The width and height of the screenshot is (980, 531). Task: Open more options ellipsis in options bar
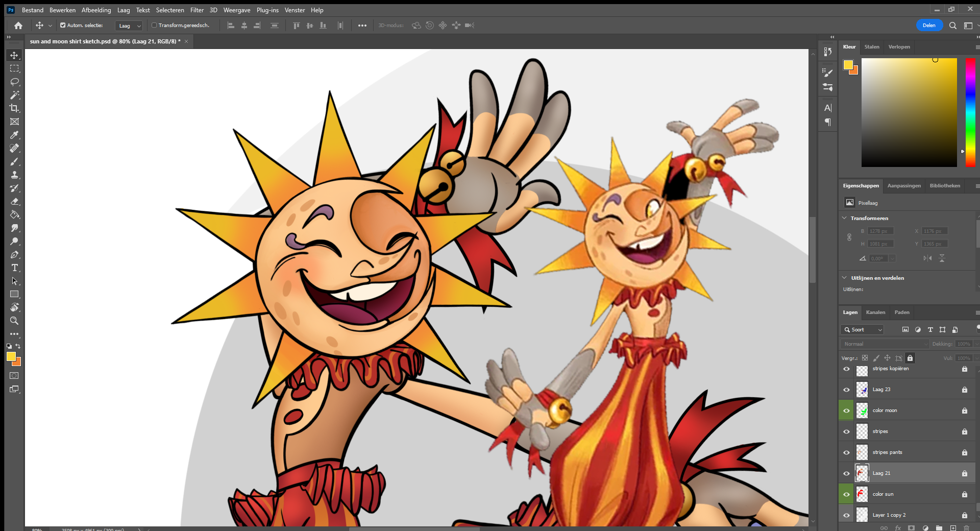[x=362, y=26]
